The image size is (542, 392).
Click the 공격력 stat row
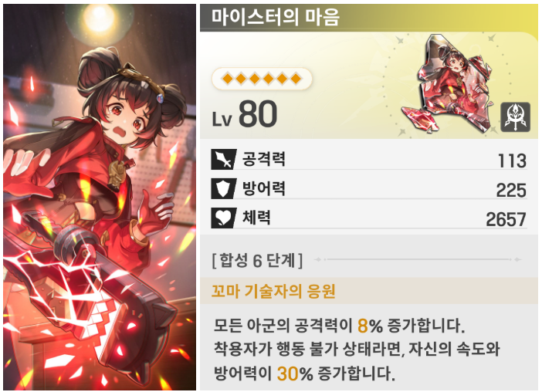point(369,159)
